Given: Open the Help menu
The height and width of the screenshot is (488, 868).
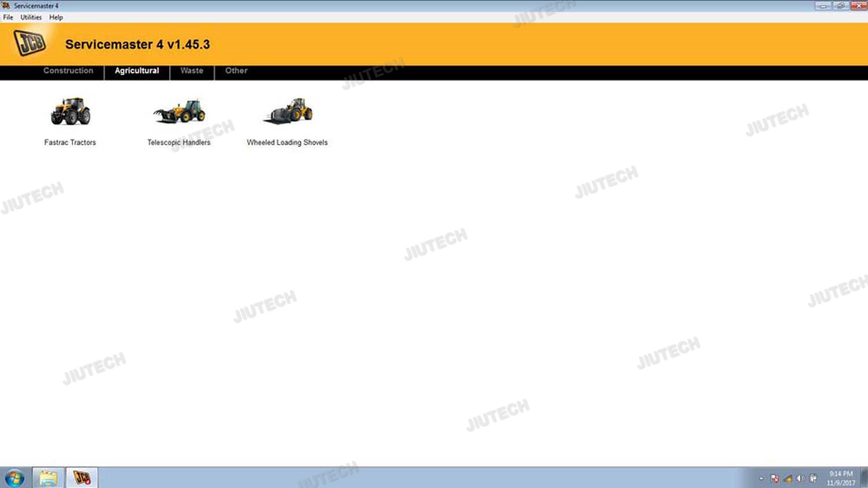Looking at the screenshot, I should point(56,17).
